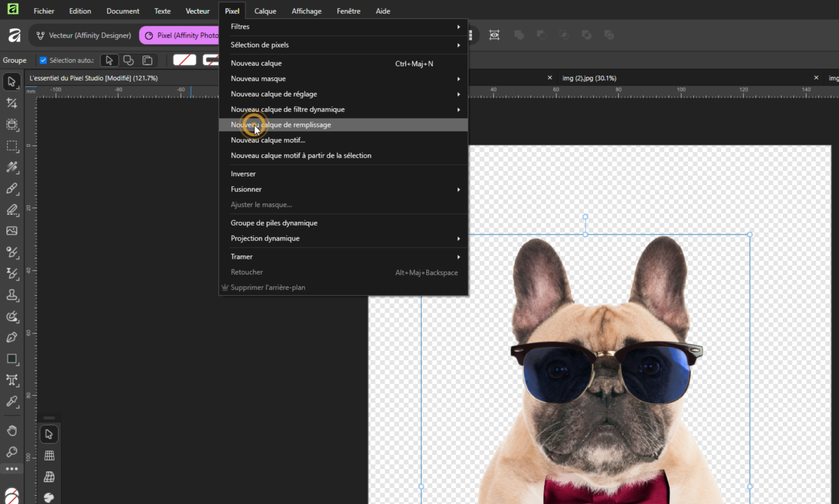
Task: Pick the Clone Stamp tool
Action: pyautogui.click(x=12, y=295)
